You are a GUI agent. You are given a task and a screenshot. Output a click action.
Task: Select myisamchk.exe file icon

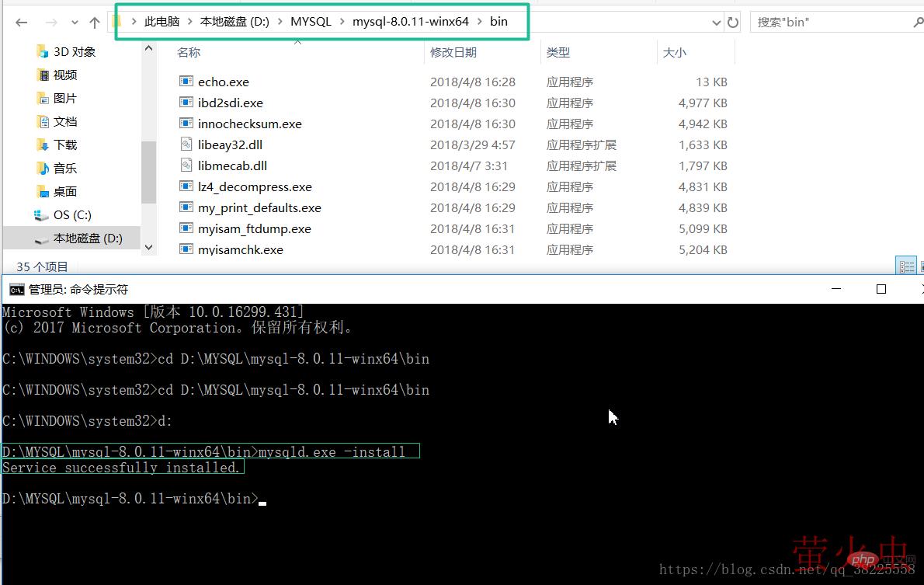click(x=186, y=249)
